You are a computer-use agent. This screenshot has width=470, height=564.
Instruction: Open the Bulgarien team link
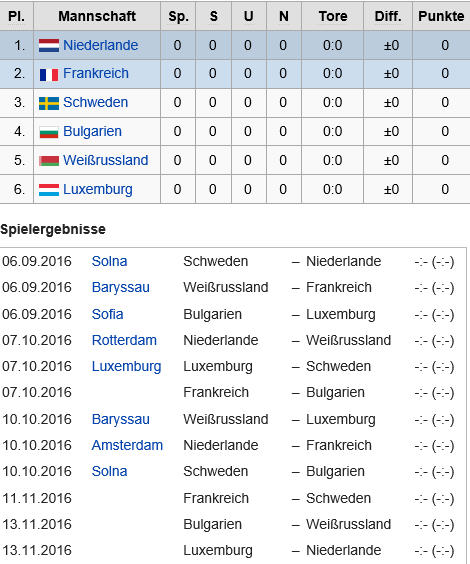coord(92,131)
